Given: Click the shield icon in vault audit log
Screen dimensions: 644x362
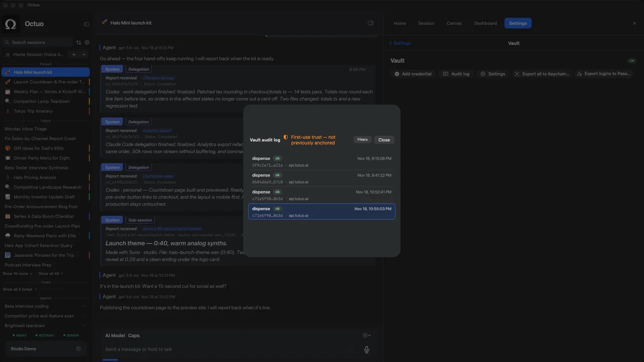Looking at the screenshot, I should [286, 137].
